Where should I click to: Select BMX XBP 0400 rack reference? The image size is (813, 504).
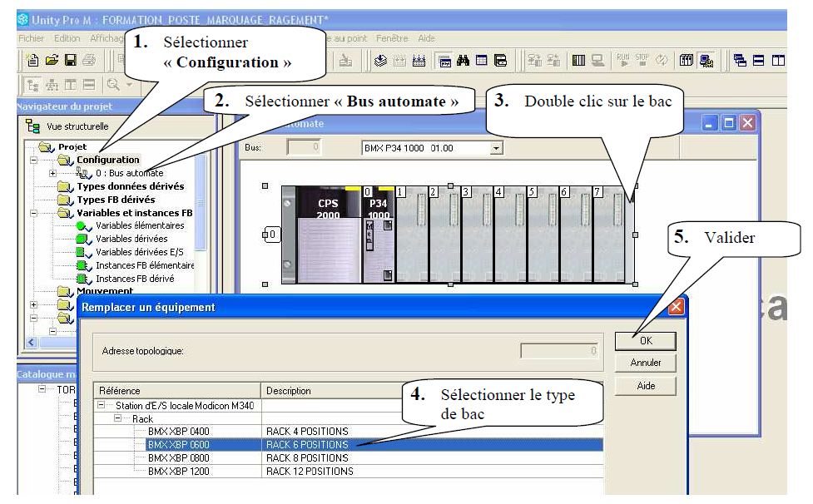pos(178,432)
